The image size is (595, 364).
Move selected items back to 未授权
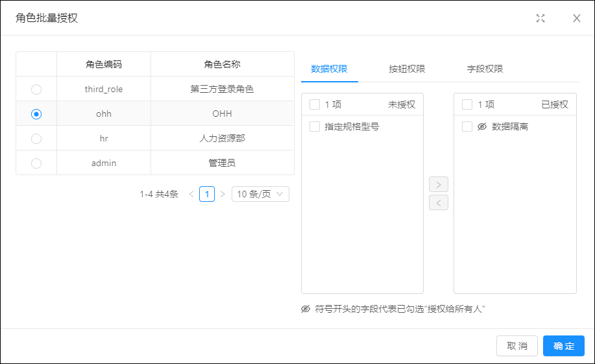438,202
